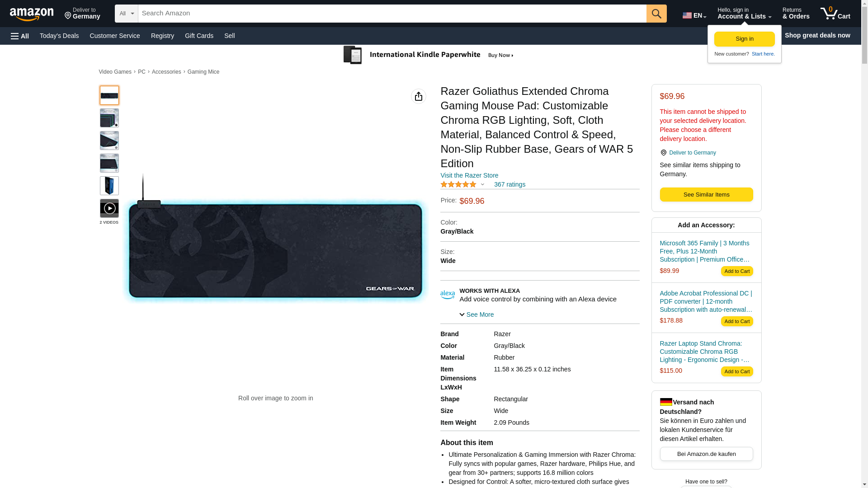Open Today's Deals in navigation bar

59,36
